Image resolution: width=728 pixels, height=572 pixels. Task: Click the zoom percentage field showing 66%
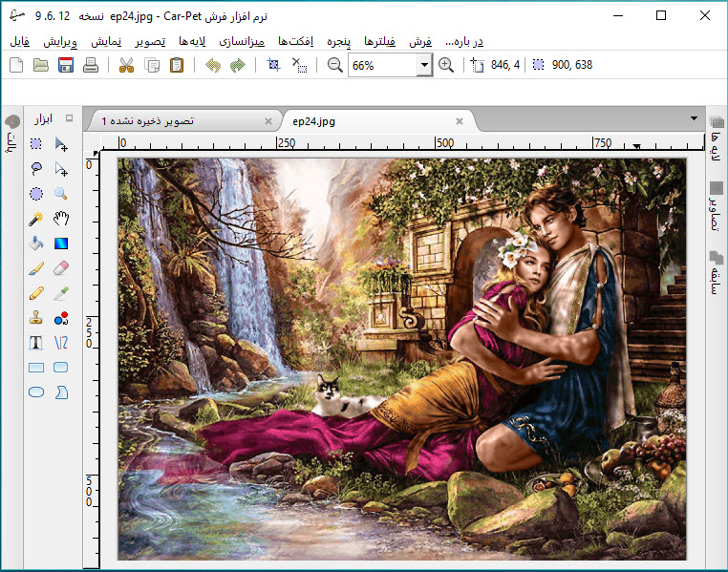(383, 65)
